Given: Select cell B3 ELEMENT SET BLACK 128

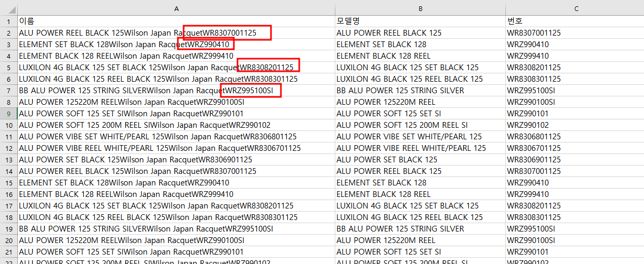Looking at the screenshot, I should tap(420, 45).
